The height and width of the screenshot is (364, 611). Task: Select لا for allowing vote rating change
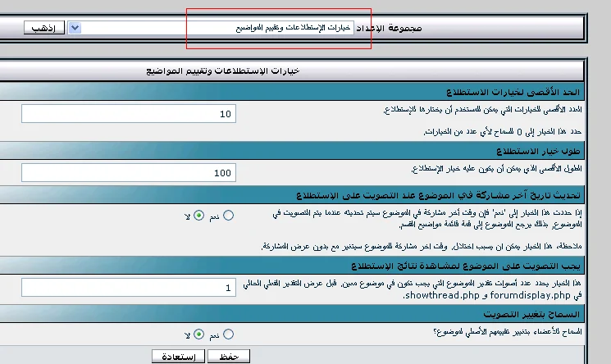(199, 334)
